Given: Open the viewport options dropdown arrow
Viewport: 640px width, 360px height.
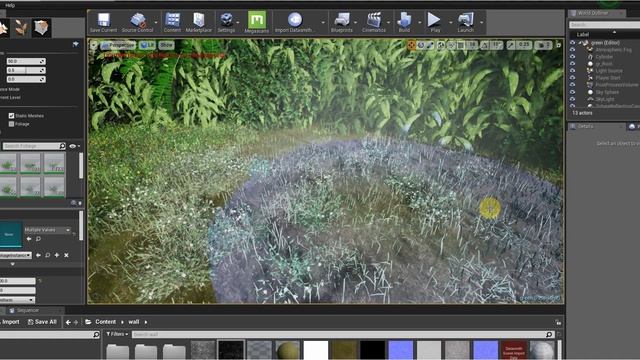Looking at the screenshot, I should (x=94, y=45).
